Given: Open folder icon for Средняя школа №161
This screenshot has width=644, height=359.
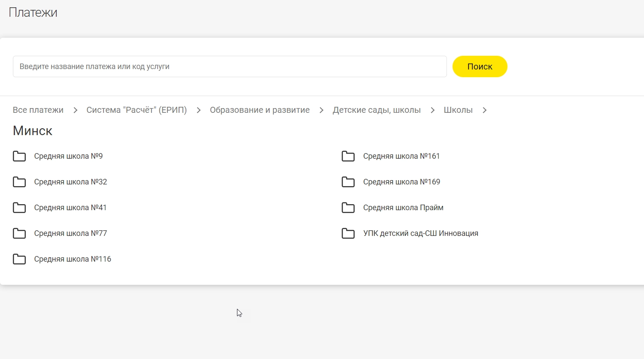Looking at the screenshot, I should coord(348,156).
